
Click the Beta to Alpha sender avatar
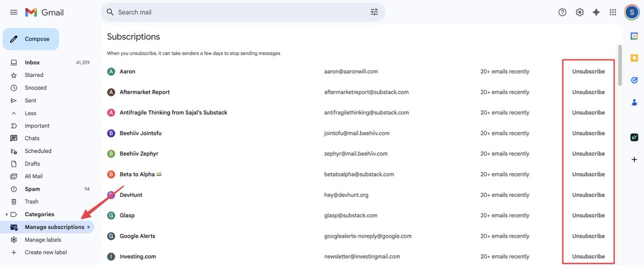111,174
